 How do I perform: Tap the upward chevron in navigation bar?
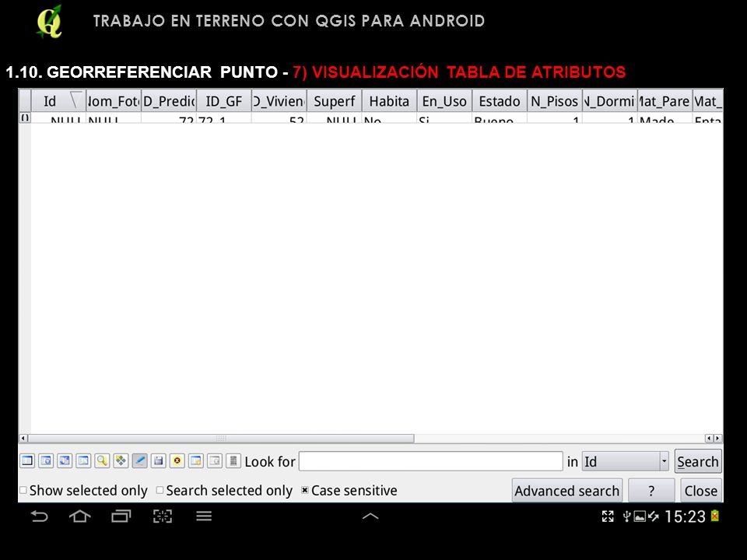(x=370, y=516)
